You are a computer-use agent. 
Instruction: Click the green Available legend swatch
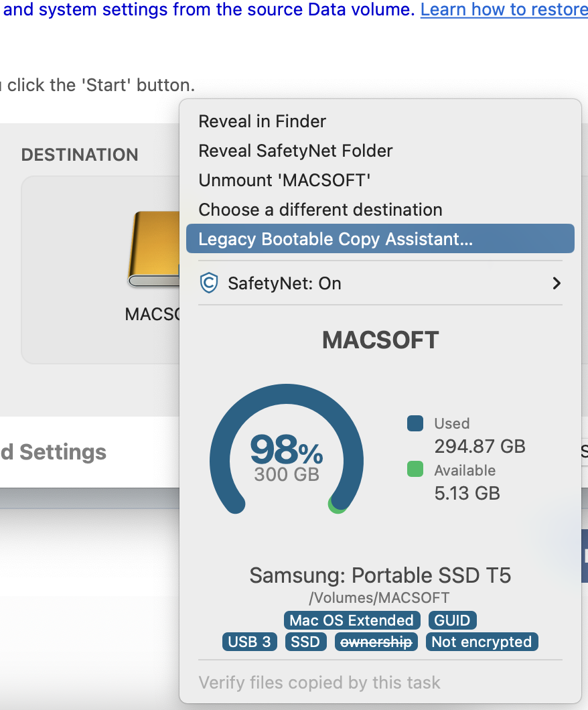[x=415, y=469]
